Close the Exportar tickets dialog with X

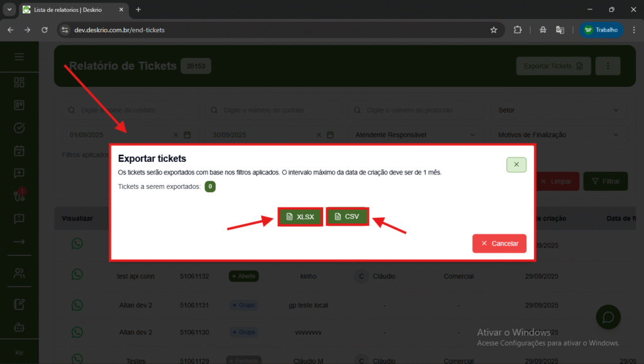click(516, 164)
